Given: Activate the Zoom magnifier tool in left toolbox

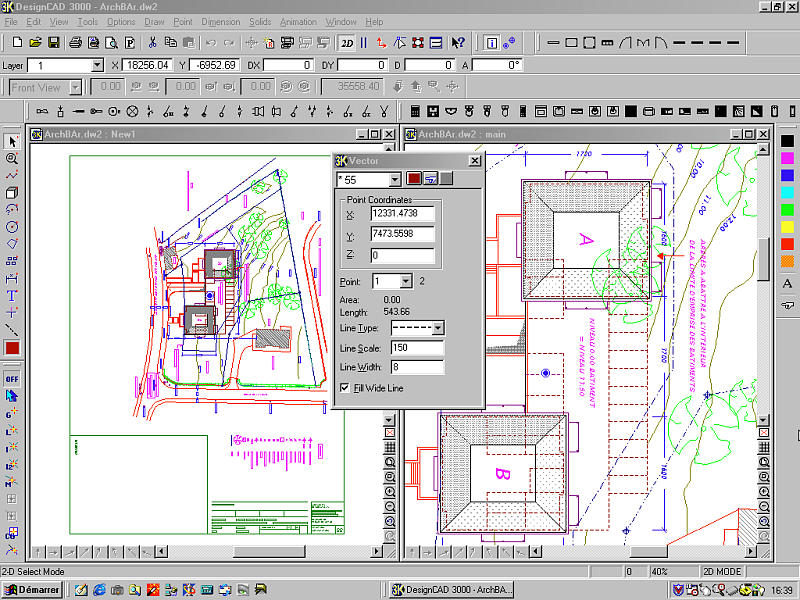Looking at the screenshot, I should click(x=12, y=158).
